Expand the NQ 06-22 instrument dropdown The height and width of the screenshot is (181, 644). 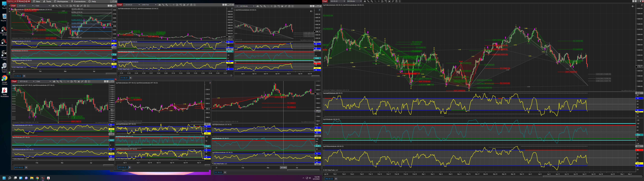coord(345,1)
